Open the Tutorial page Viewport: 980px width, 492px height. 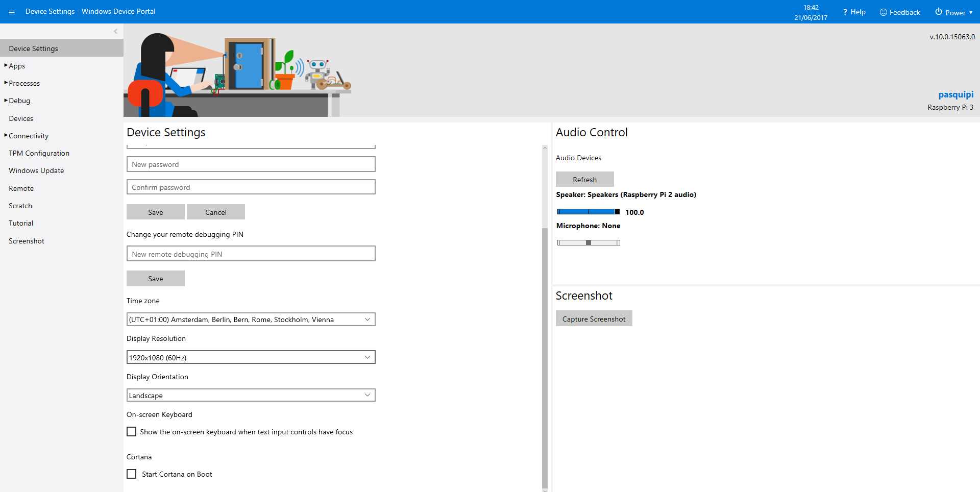point(21,223)
